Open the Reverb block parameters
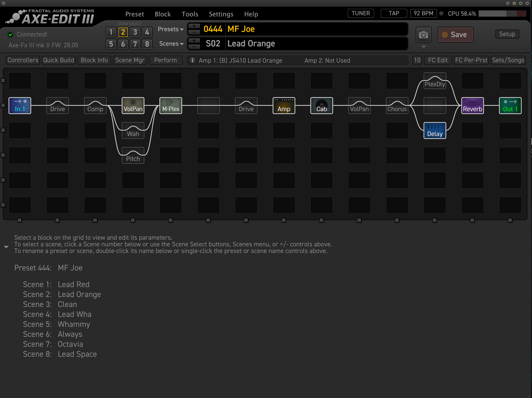The width and height of the screenshot is (532, 398). (x=472, y=106)
